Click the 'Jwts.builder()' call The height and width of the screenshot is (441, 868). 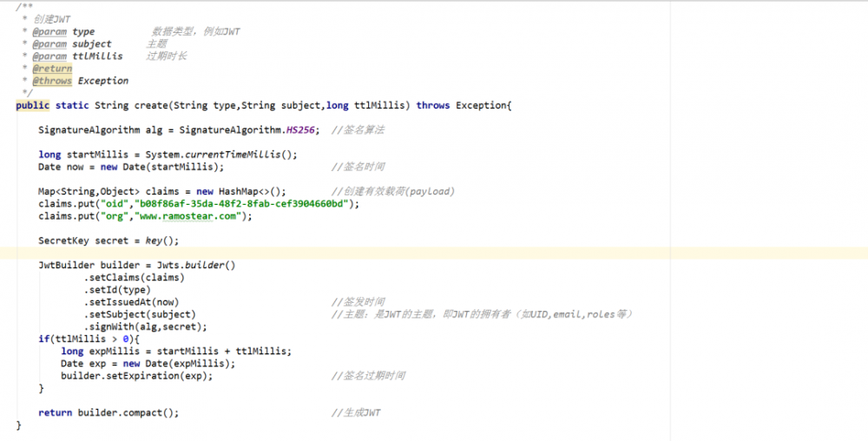click(196, 265)
